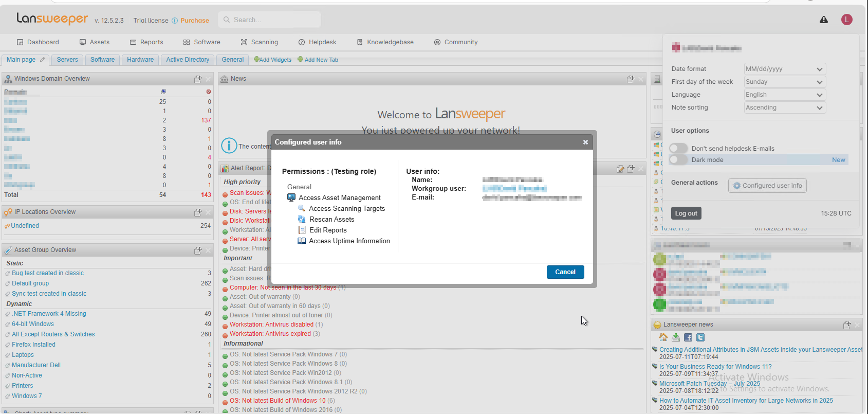Click the Configured user info button
The image size is (868, 414).
(767, 186)
